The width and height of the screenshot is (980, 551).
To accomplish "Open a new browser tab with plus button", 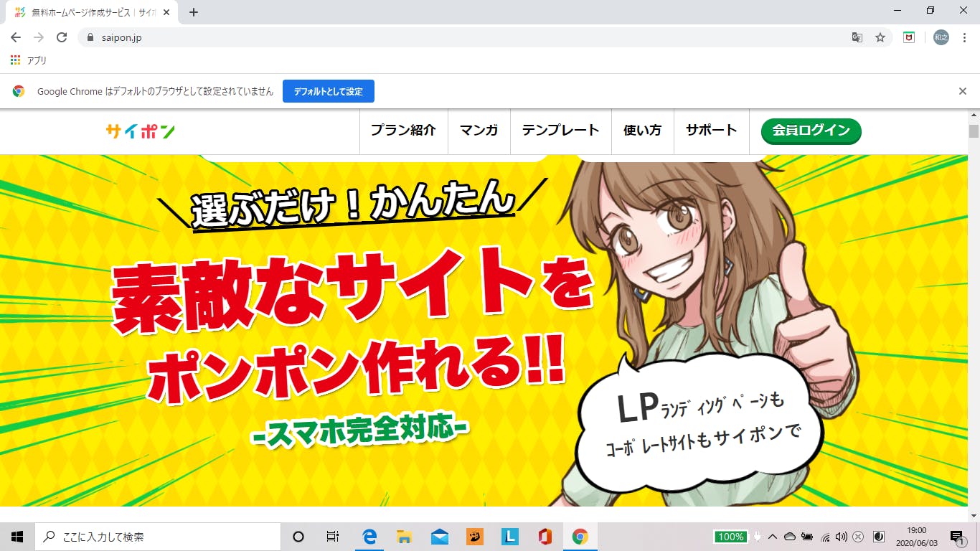I will (x=193, y=11).
